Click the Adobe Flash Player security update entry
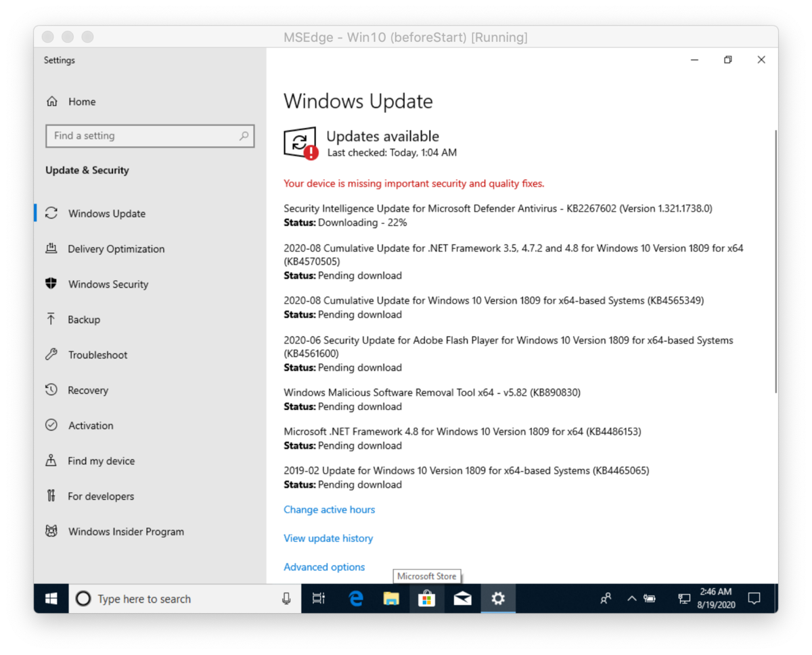Image resolution: width=812 pixels, height=655 pixels. click(x=508, y=346)
